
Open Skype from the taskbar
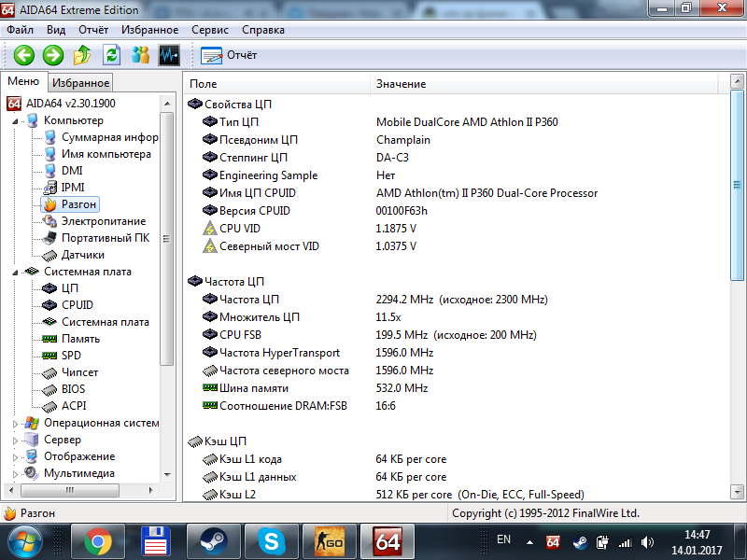click(x=272, y=542)
